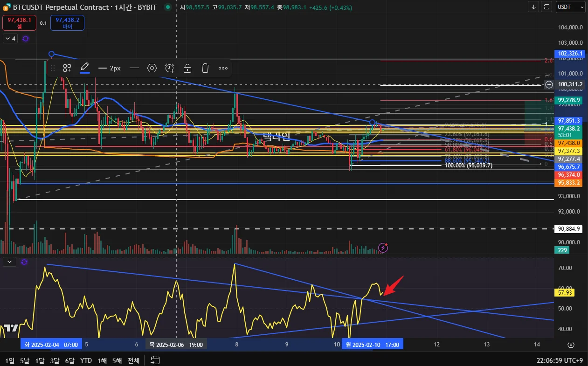The height and width of the screenshot is (366, 588).
Task: Click the red lightning event icon on the chart
Action: 383,247
